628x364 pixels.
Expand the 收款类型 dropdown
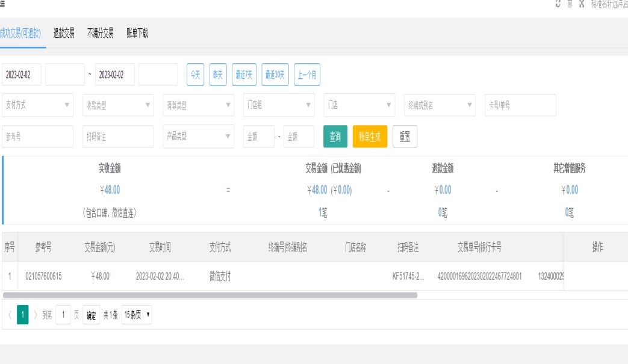(117, 105)
